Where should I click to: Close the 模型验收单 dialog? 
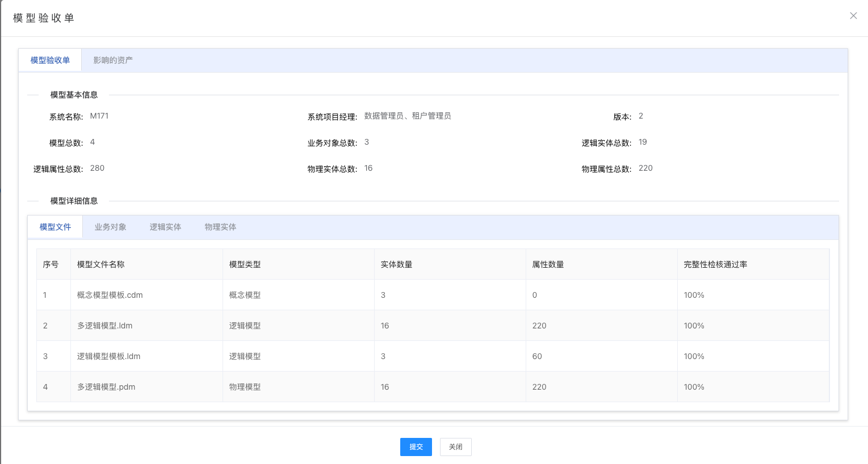[853, 15]
